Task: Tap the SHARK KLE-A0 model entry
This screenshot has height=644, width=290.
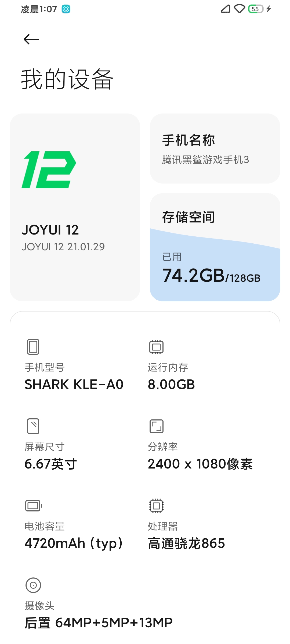Action: tap(74, 384)
